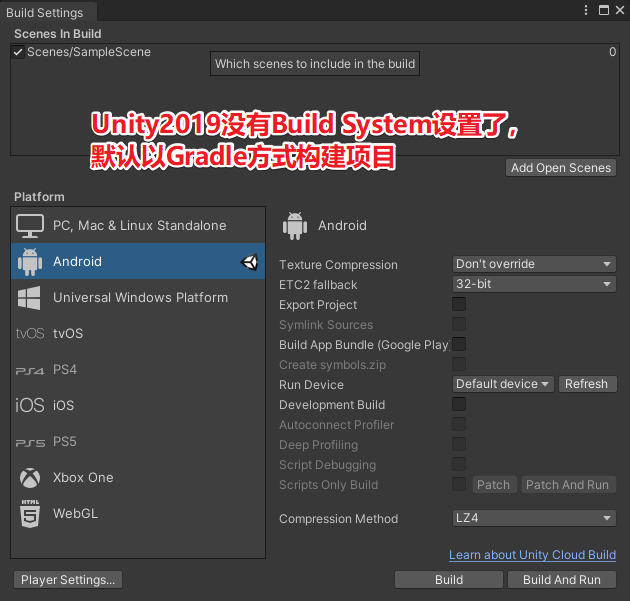630x601 pixels.
Task: Click the Scenes/SampleScene entry text
Action: (89, 52)
